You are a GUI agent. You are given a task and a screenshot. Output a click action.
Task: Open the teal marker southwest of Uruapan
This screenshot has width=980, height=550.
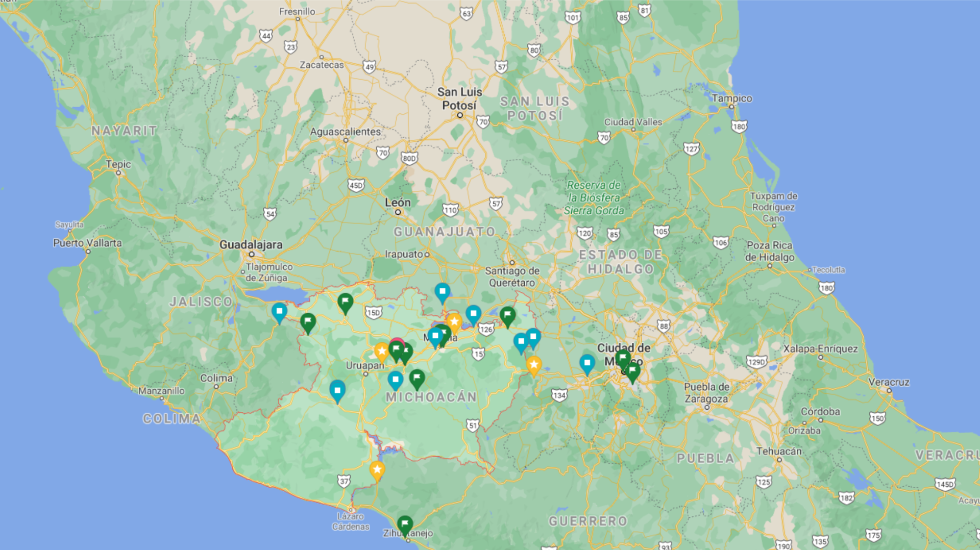coord(337,390)
